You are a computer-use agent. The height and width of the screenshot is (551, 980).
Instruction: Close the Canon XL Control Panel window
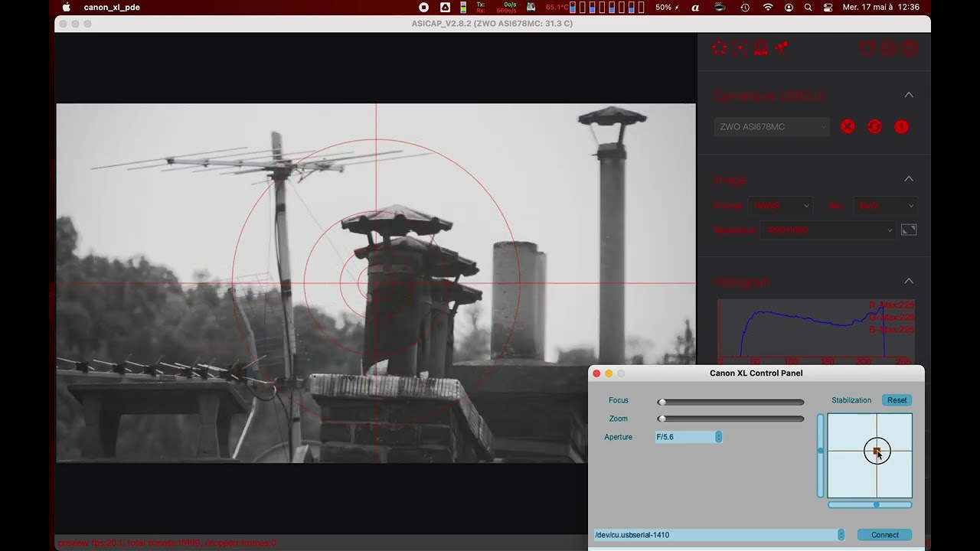click(x=596, y=373)
